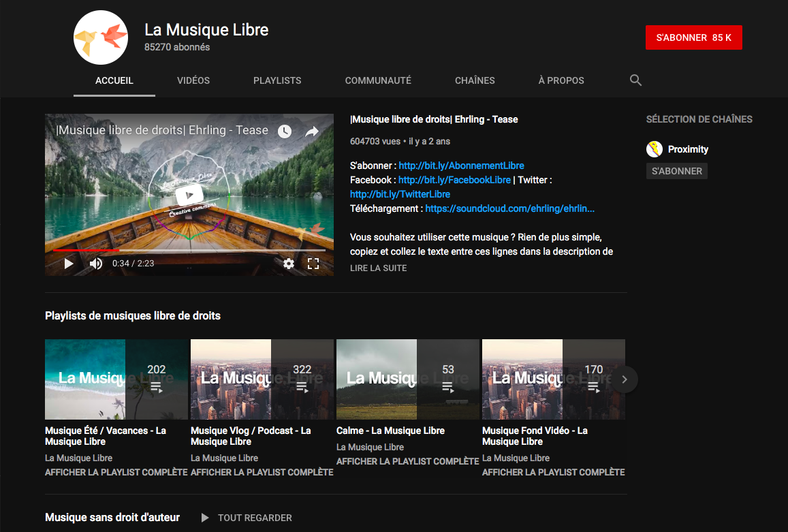
Task: Click channel name under Calme playlist
Action: click(x=370, y=447)
